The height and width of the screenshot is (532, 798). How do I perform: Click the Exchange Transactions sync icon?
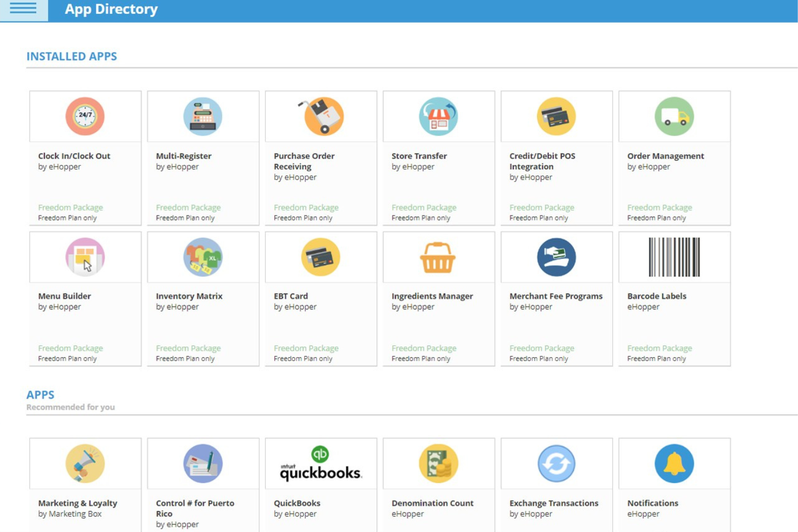(556, 464)
